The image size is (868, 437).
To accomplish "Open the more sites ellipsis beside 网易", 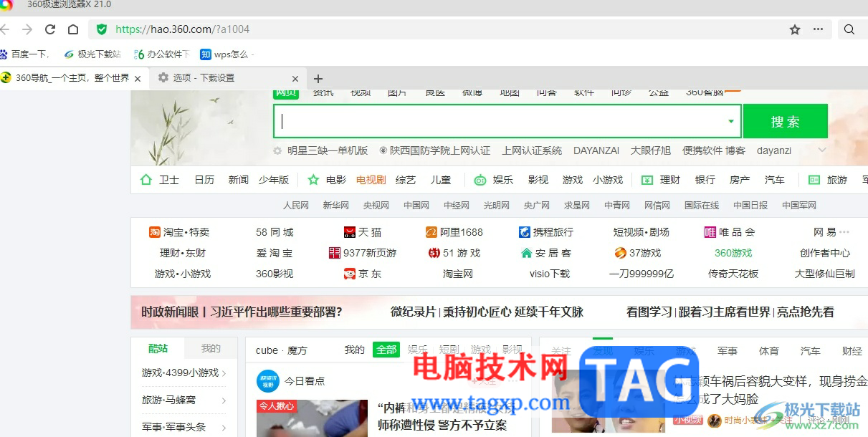I will [844, 232].
